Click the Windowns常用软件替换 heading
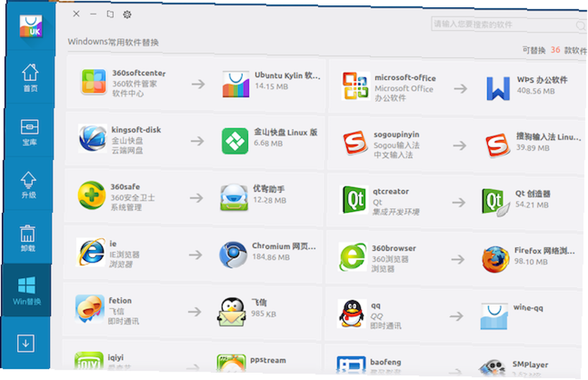Viewport: 588px width, 380px height. tap(113, 42)
